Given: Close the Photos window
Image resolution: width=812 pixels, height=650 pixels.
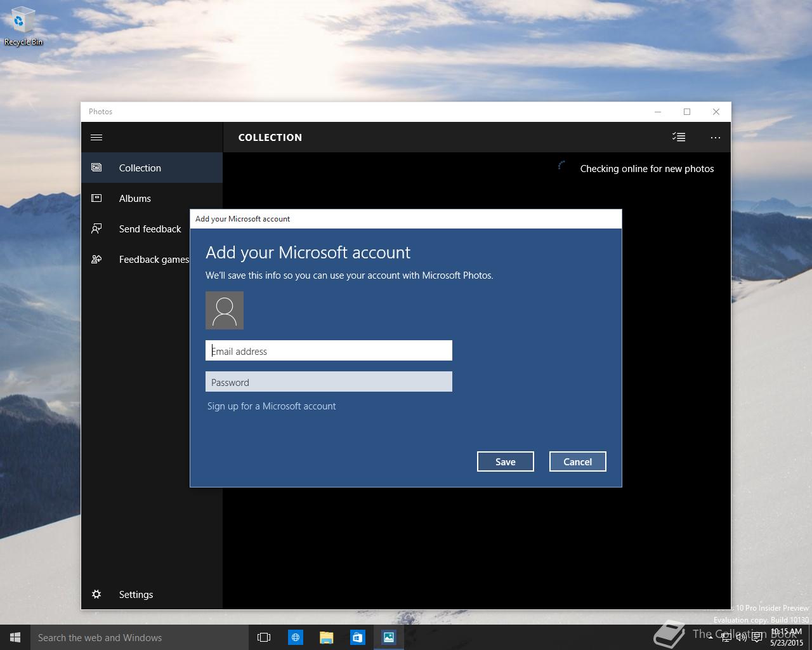Looking at the screenshot, I should click(716, 112).
